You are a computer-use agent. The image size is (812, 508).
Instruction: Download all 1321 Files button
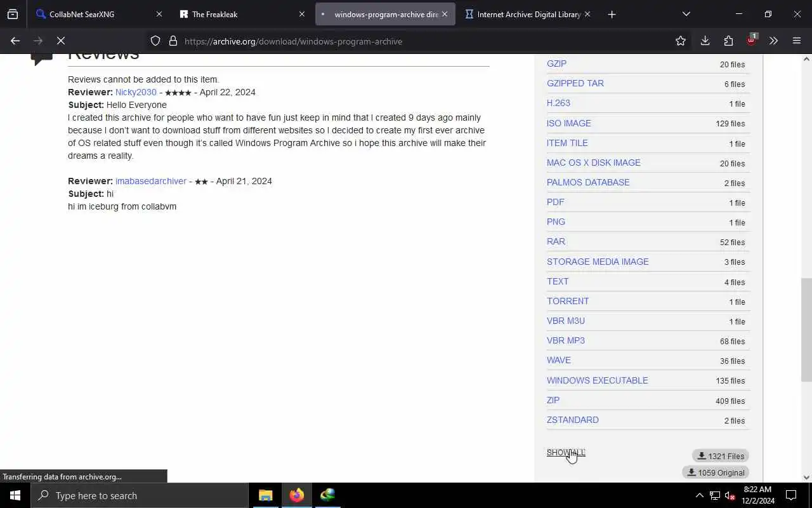click(x=720, y=456)
